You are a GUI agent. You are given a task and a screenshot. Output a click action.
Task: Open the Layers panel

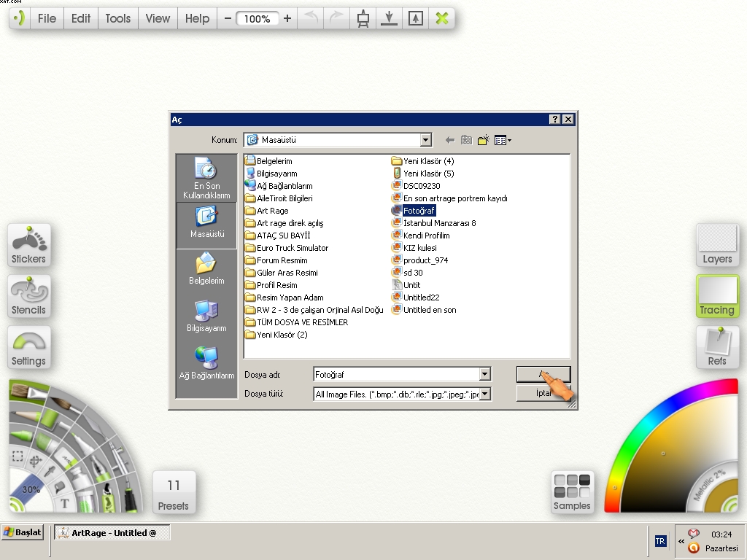coord(718,245)
